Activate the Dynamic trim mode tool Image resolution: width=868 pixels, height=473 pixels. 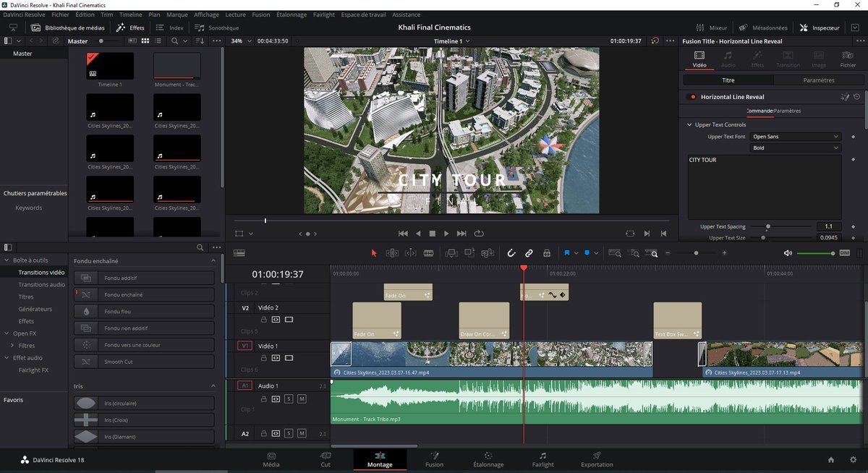pyautogui.click(x=410, y=253)
